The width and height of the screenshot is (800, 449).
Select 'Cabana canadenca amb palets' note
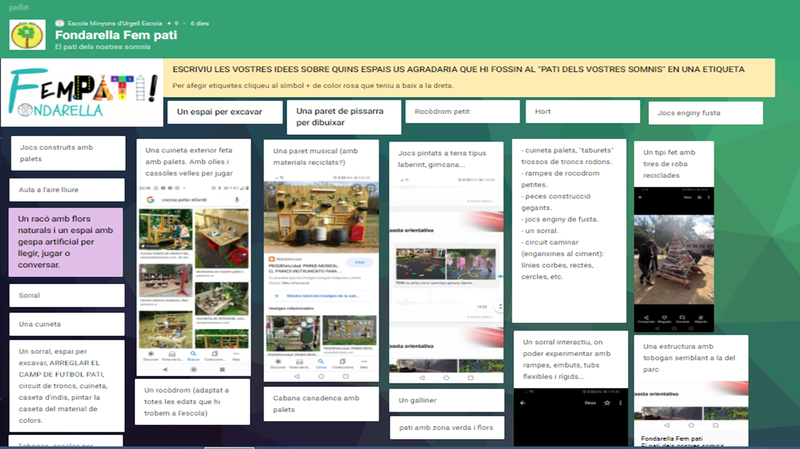tap(321, 404)
